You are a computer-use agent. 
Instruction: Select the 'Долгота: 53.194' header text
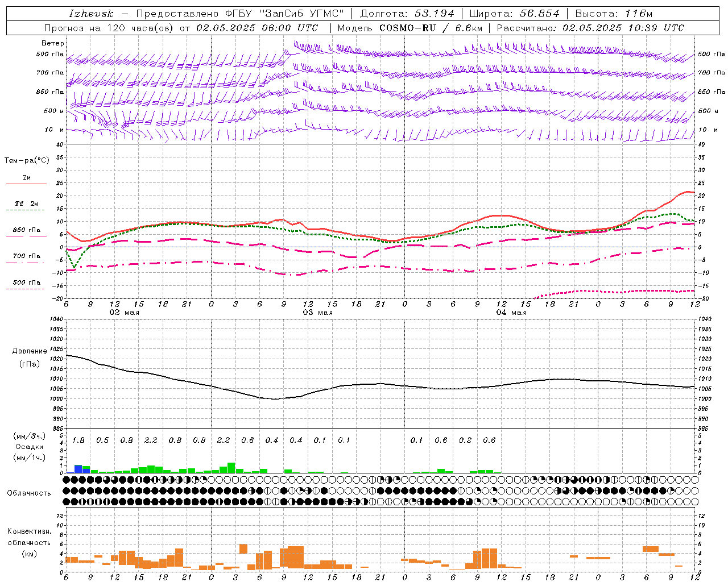[407, 13]
